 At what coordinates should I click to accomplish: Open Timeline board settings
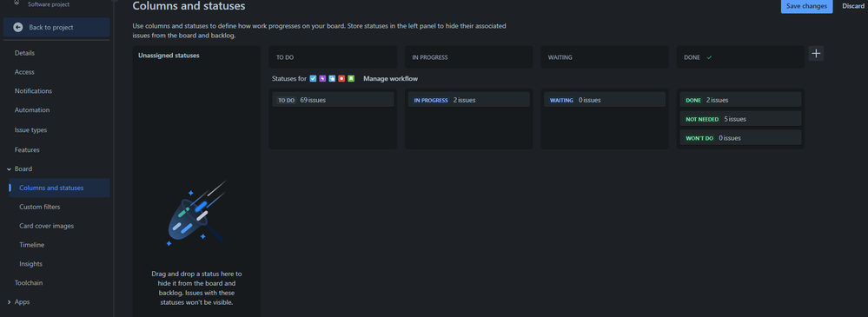31,245
